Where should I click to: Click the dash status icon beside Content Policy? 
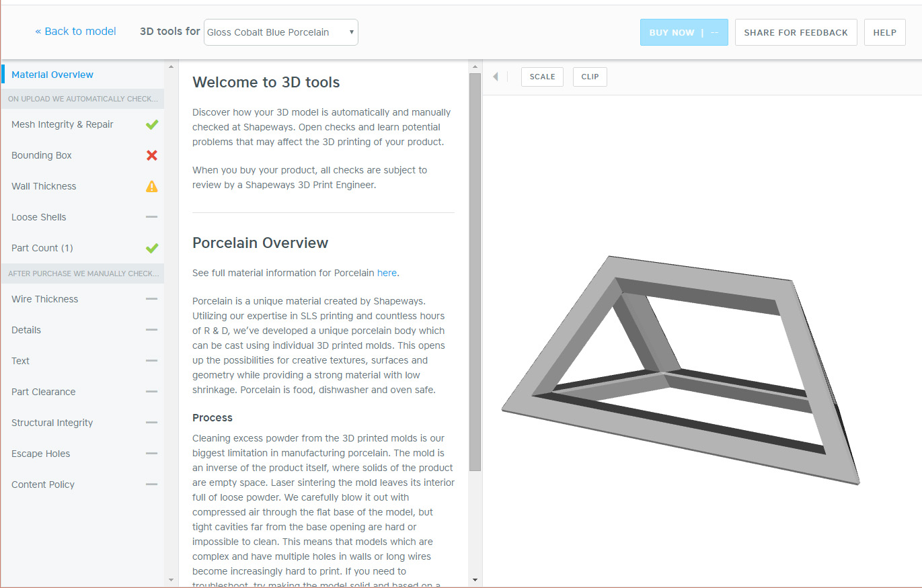point(152,485)
